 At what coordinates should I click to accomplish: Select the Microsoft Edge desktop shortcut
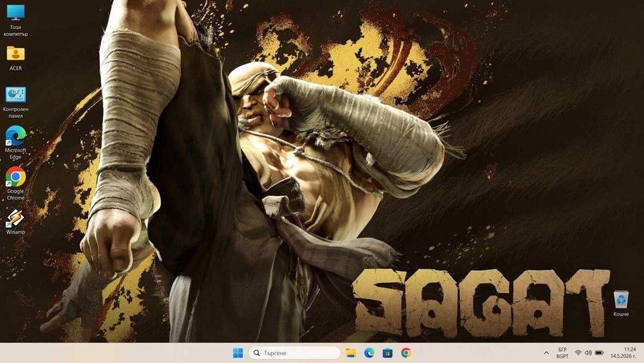point(15,142)
